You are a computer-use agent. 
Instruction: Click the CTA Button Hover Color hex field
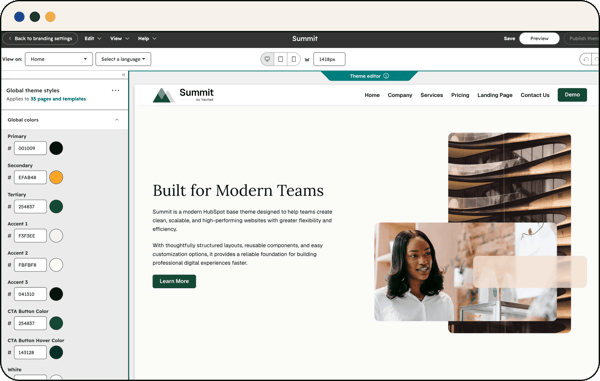pyautogui.click(x=30, y=352)
